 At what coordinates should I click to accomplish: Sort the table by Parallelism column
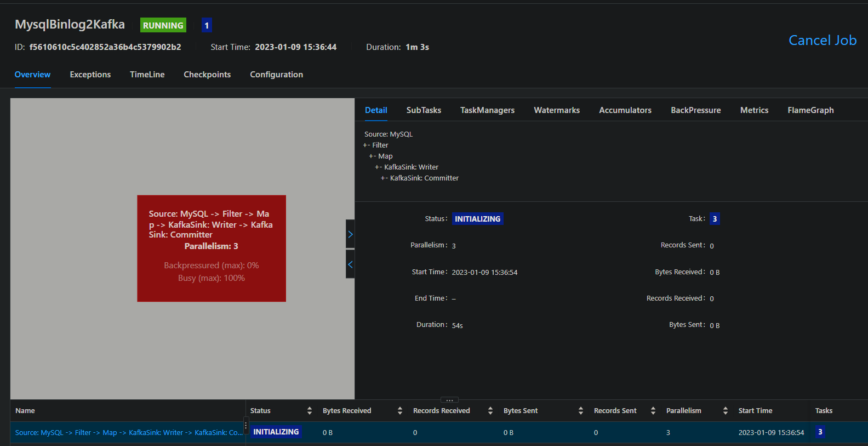[726, 411]
